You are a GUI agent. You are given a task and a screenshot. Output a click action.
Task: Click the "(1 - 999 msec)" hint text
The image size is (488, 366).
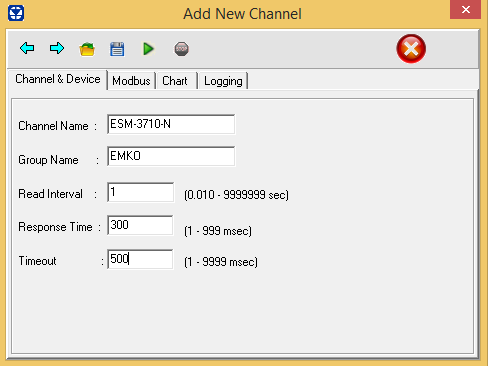tap(218, 231)
